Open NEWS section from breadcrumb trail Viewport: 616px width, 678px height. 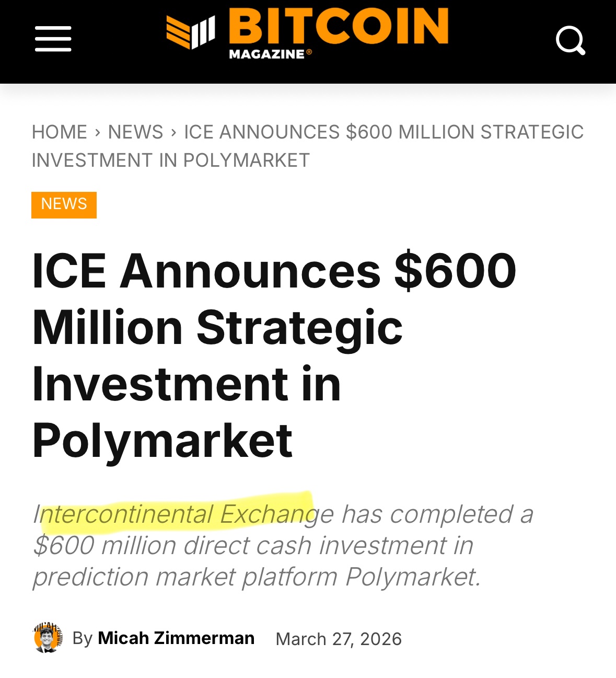click(x=136, y=132)
